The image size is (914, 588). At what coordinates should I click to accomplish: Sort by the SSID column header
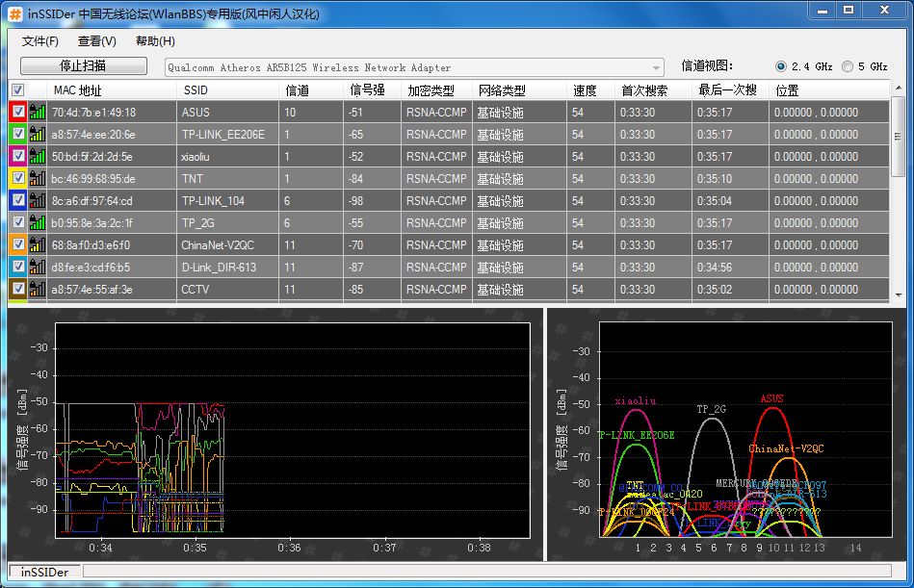228,90
